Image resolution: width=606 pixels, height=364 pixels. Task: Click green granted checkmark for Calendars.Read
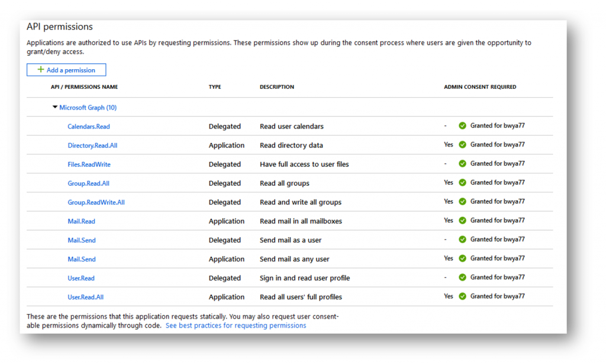(462, 125)
